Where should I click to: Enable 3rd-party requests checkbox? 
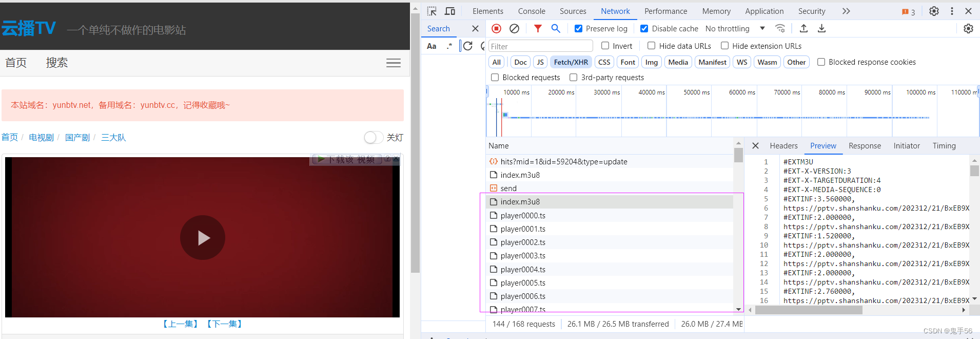point(573,77)
